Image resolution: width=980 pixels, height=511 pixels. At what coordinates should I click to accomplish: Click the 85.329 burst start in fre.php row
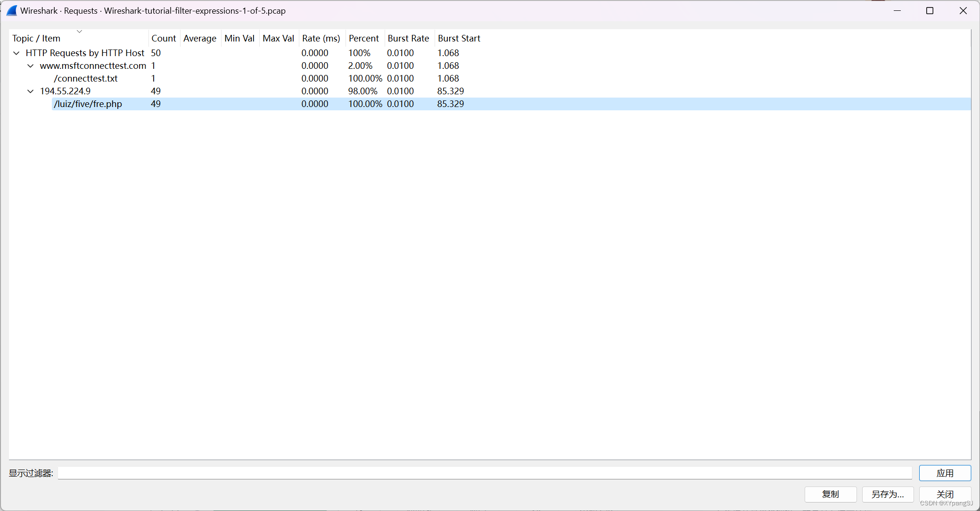[x=451, y=104]
